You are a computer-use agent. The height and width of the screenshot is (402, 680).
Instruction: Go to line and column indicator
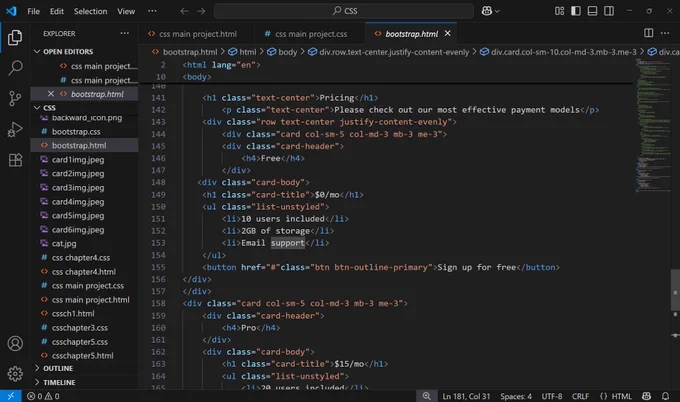466,396
